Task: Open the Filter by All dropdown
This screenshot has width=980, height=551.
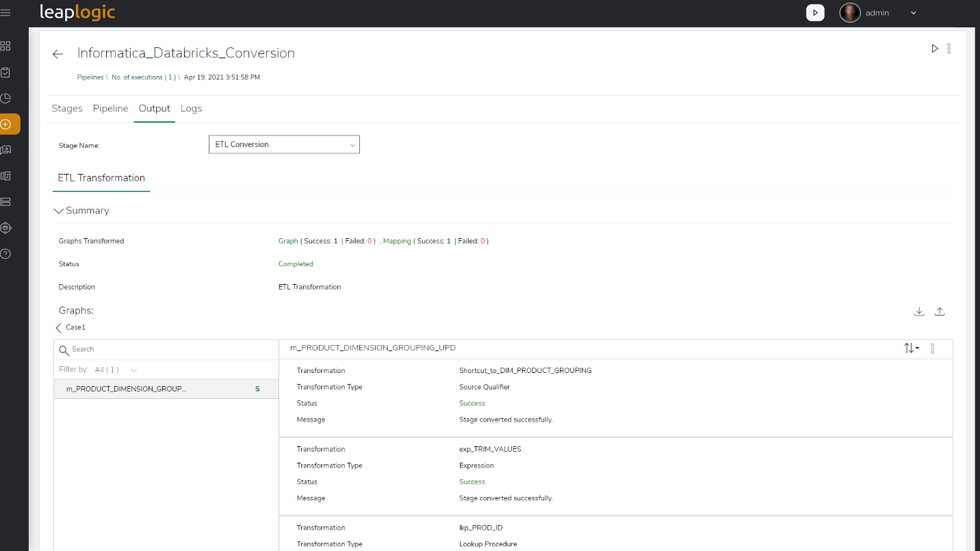Action: point(115,370)
